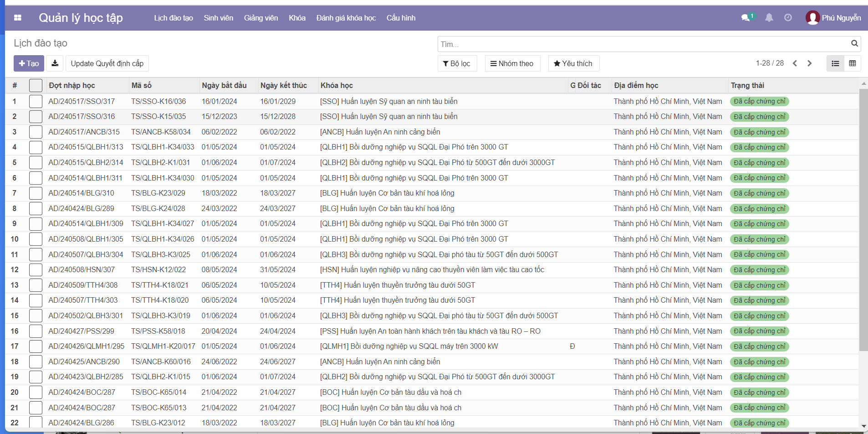This screenshot has height=434, width=868.
Task: Open the Yêu thích favorites dropdown
Action: coord(573,63)
